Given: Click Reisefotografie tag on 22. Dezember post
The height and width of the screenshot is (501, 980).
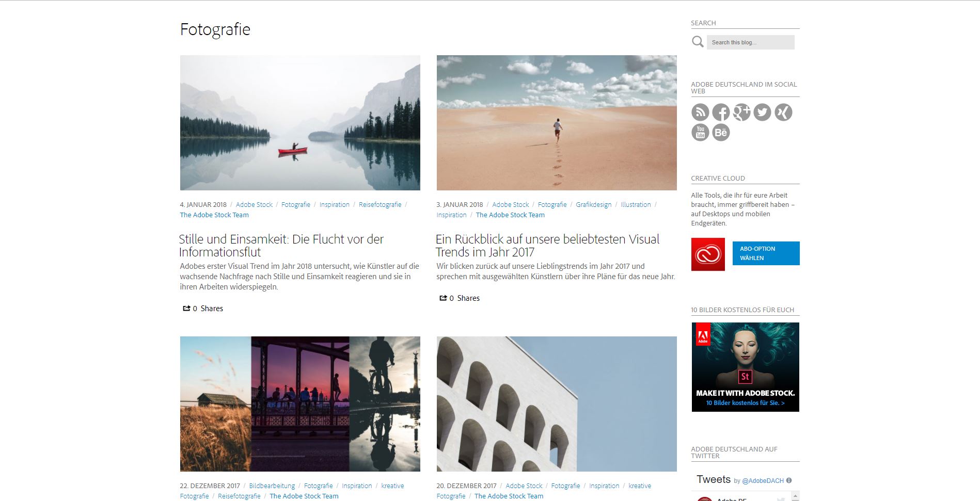Looking at the screenshot, I should point(239,496).
